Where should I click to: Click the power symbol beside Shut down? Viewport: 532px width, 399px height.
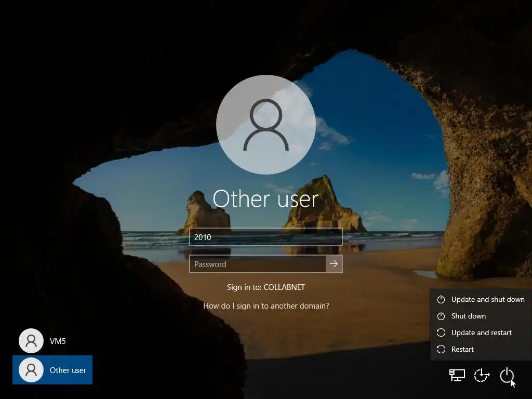point(441,316)
